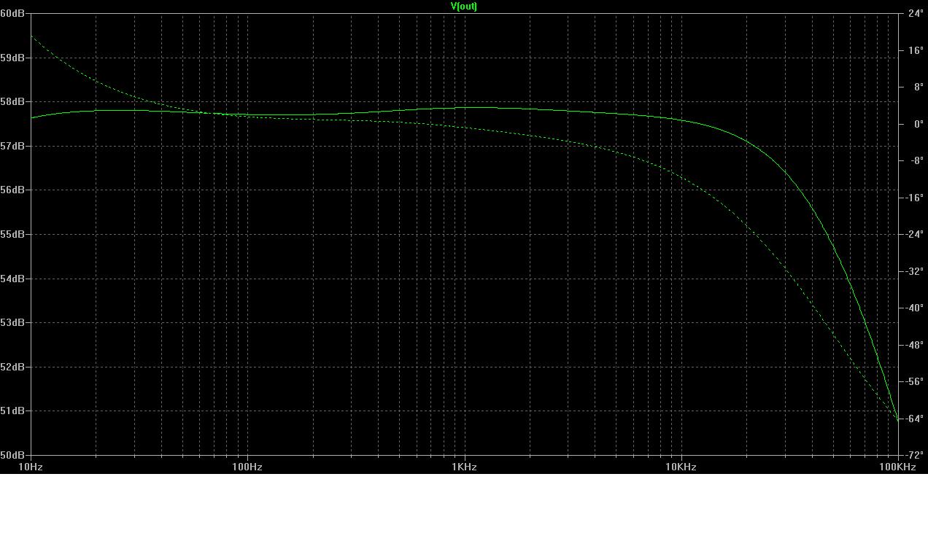
Task: Click the 1KHz frequency axis label
Action: (x=464, y=467)
